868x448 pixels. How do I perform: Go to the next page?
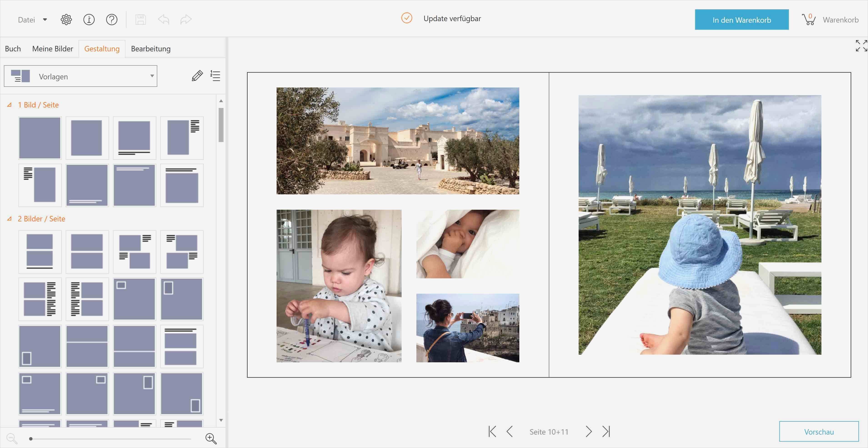588,431
